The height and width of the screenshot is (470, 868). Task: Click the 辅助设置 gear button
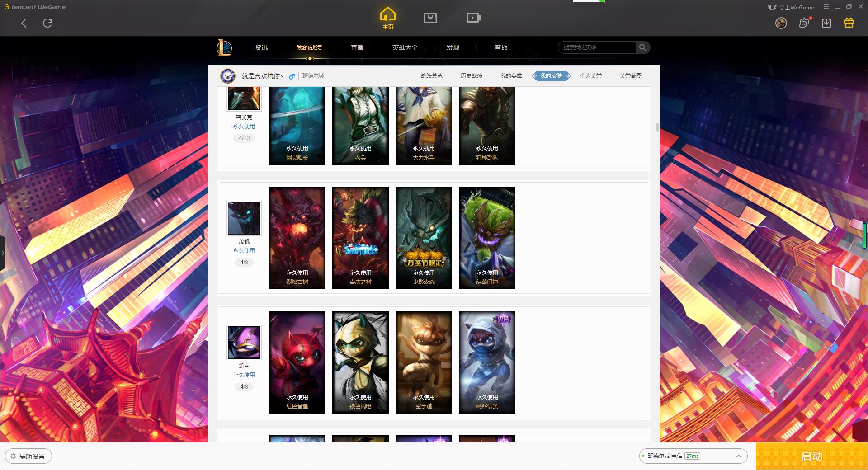pos(28,456)
